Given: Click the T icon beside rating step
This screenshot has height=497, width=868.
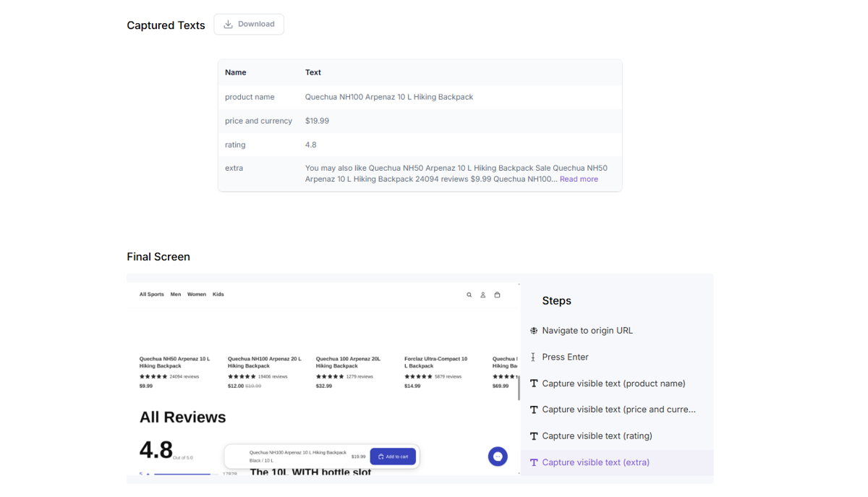Looking at the screenshot, I should 534,436.
